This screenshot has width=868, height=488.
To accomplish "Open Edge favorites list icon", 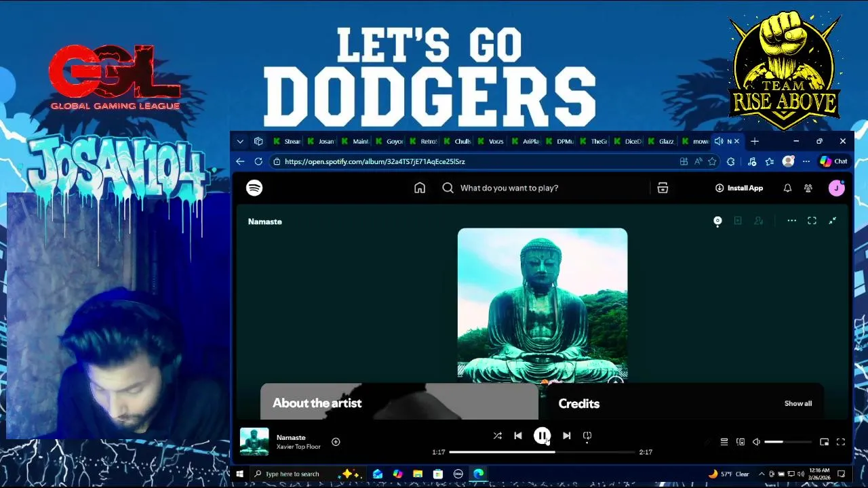I will click(x=770, y=161).
